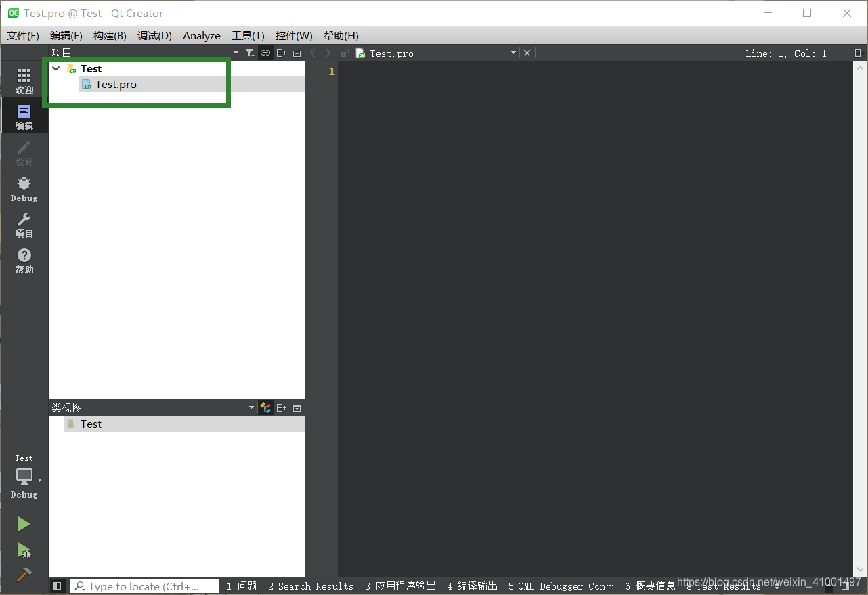Split the 类视图 panel
The height and width of the screenshot is (595, 868).
click(282, 407)
